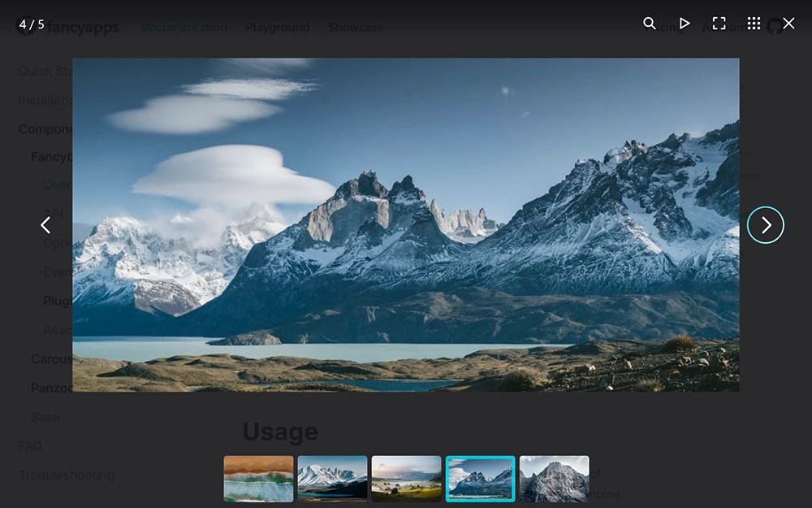Go to the previous image arrow
This screenshot has width=812, height=508.
(x=45, y=225)
